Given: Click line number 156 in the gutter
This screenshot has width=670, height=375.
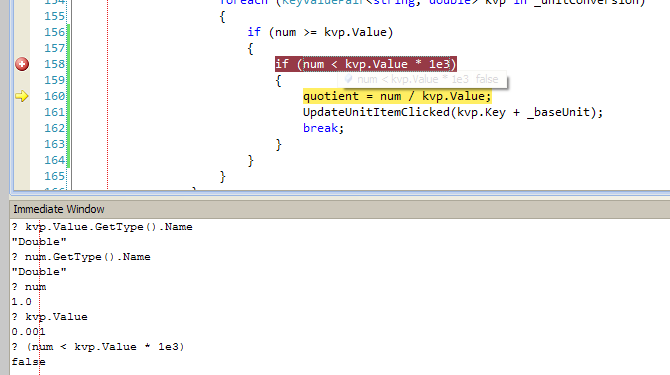Looking at the screenshot, I should coord(55,32).
